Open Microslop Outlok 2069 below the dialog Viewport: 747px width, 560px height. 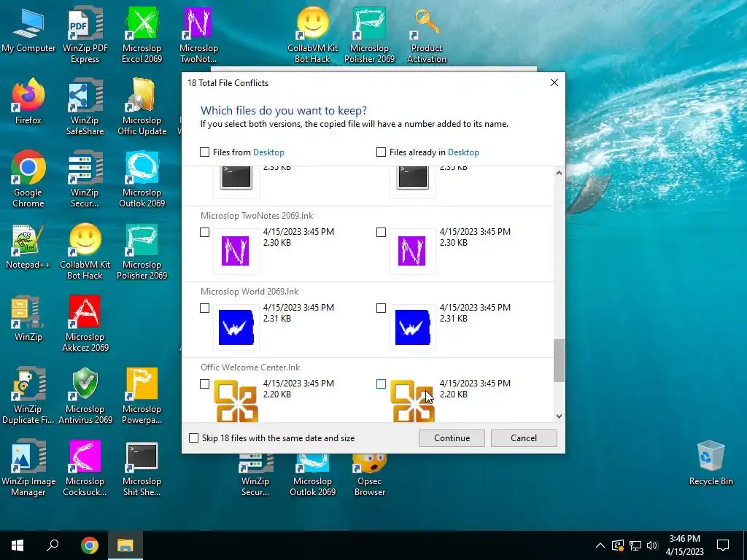pos(312,475)
